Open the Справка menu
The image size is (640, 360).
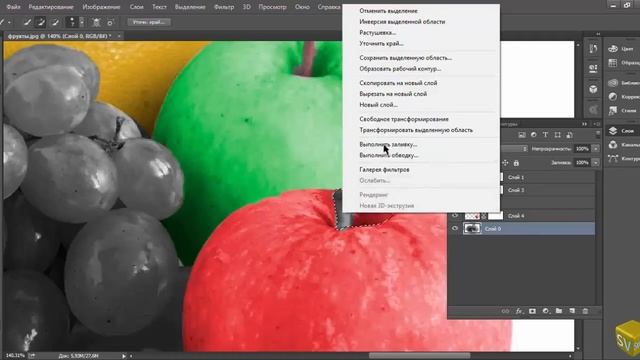tap(329, 7)
